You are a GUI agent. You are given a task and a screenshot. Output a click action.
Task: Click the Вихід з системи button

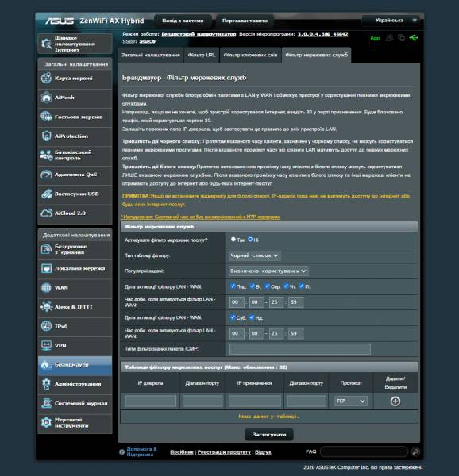(x=183, y=21)
